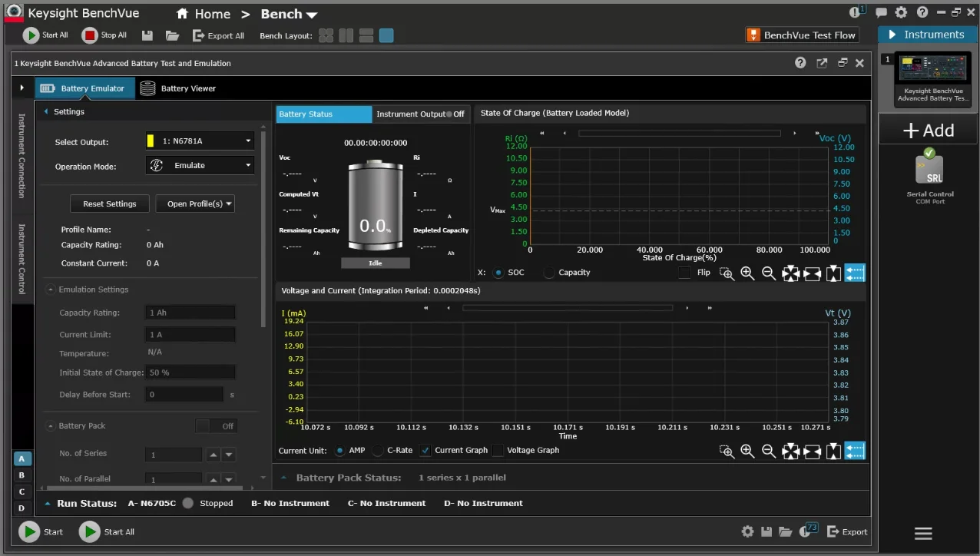Click the bottom bar open folder icon

(785, 531)
